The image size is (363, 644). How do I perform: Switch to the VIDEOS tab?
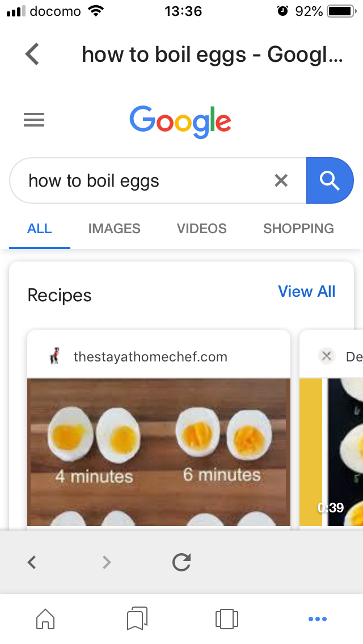coord(201,228)
